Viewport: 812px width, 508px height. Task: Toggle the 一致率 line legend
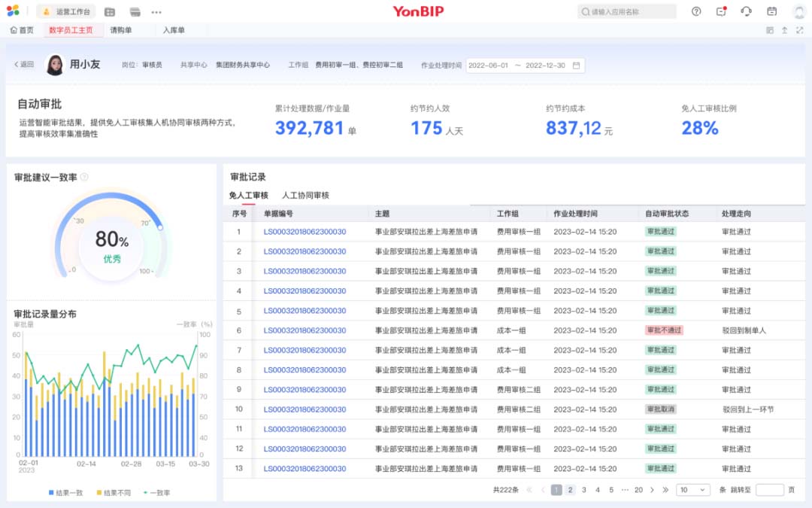coord(156,493)
